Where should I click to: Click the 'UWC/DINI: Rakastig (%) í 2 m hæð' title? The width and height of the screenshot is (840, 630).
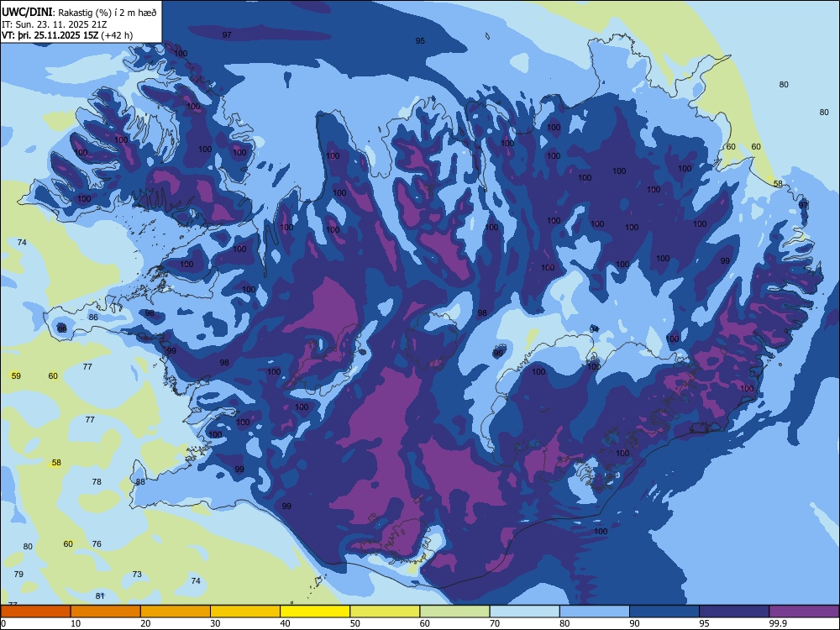coord(79,12)
